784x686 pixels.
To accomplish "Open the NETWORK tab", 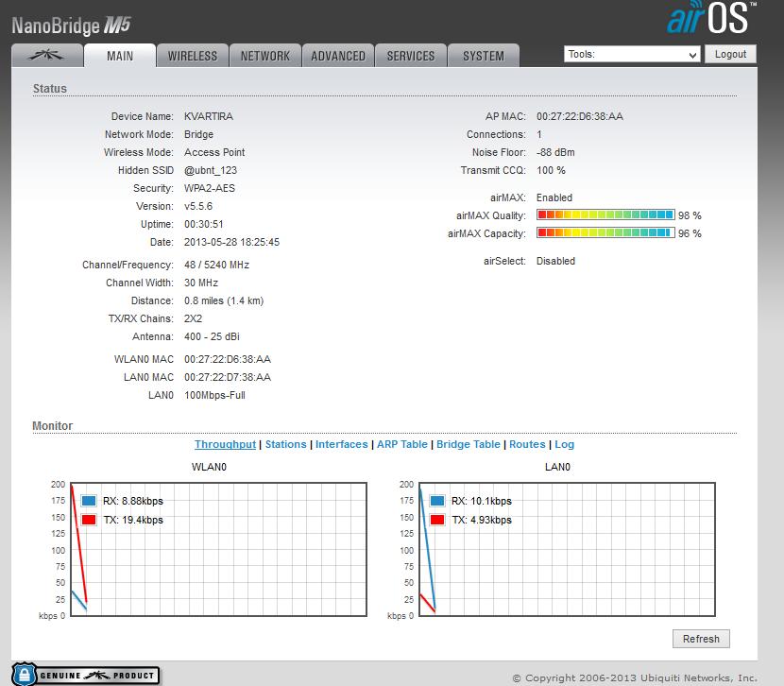I will tap(264, 56).
